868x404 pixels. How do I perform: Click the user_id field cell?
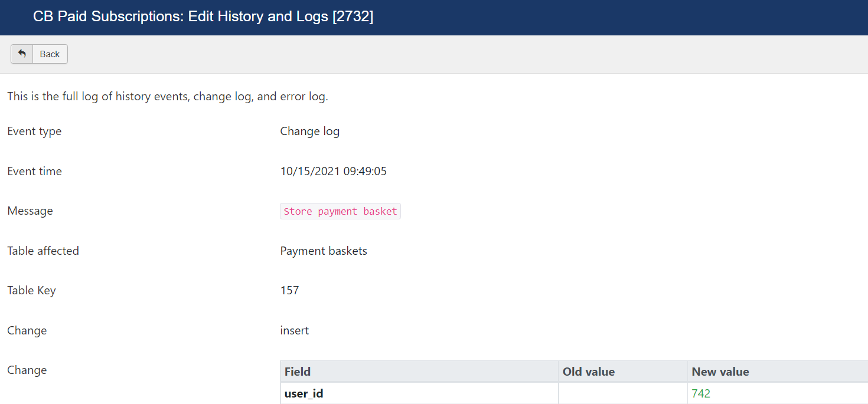click(419, 393)
